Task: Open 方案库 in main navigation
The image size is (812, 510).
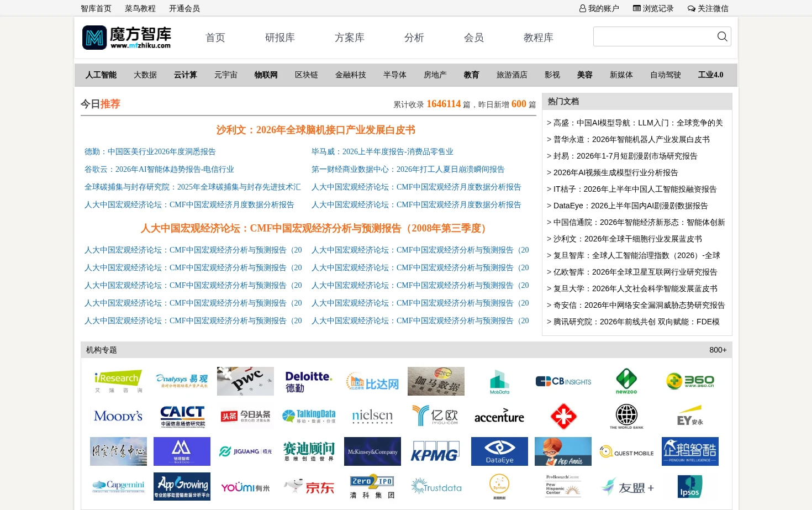Action: (350, 38)
